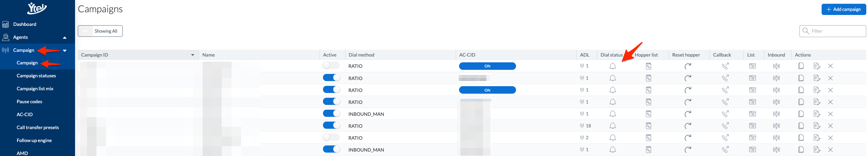Disable Active toggle in second campaign row
This screenshot has height=156, width=868.
pyautogui.click(x=331, y=78)
